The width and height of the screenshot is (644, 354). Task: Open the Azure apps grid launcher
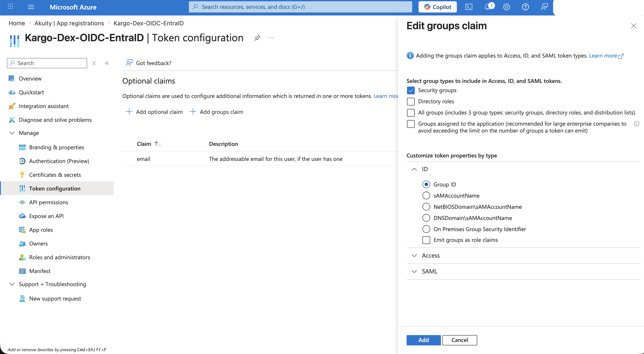[10, 7]
